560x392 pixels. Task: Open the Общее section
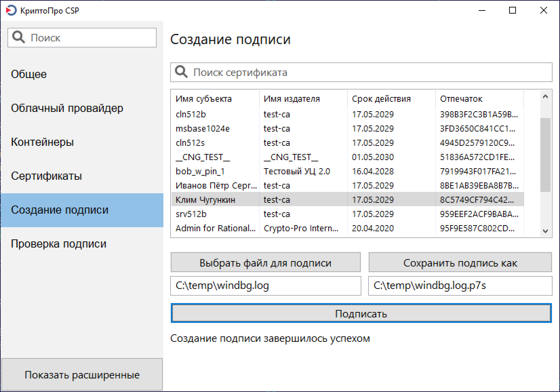click(29, 74)
